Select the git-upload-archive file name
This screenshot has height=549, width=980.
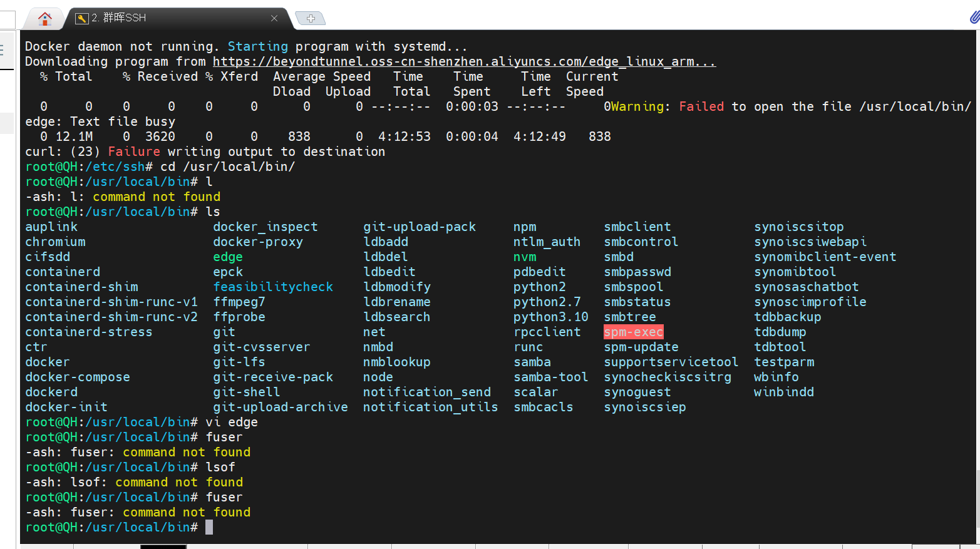click(x=281, y=407)
